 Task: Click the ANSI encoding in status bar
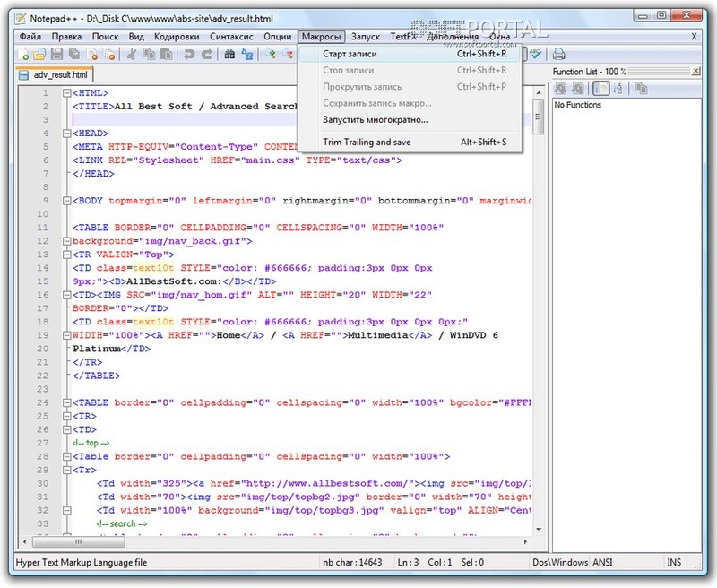click(x=602, y=563)
